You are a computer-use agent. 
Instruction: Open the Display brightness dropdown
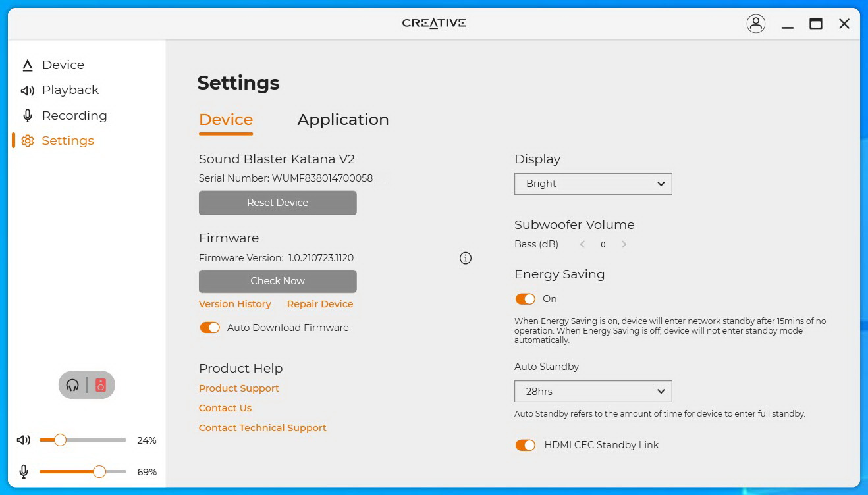593,184
